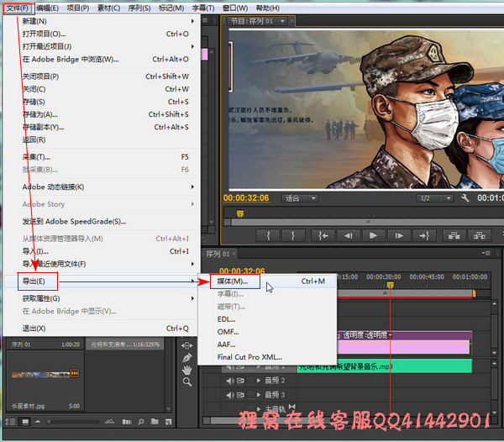
Task: Step forward one frame
Action: (399, 236)
